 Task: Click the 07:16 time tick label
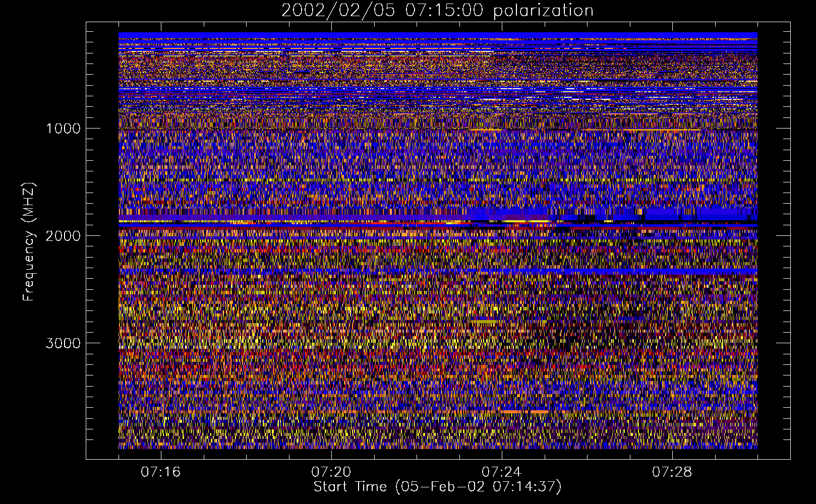click(x=160, y=472)
